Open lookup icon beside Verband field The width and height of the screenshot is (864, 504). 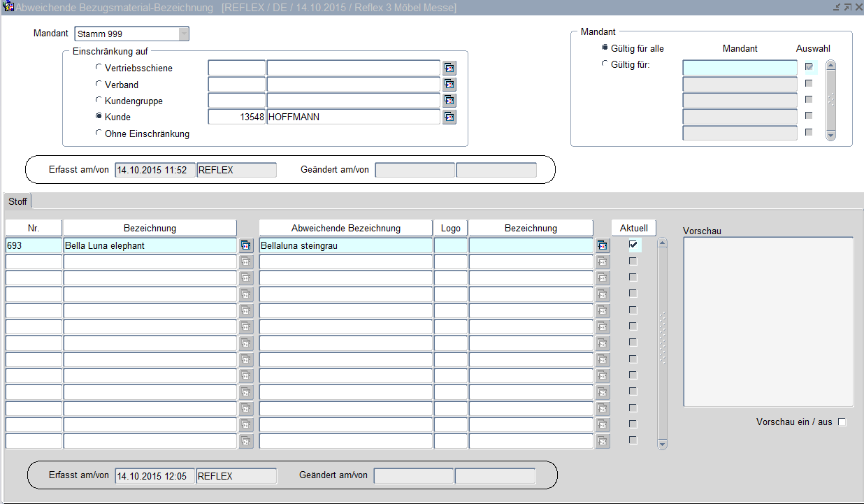pyautogui.click(x=449, y=85)
